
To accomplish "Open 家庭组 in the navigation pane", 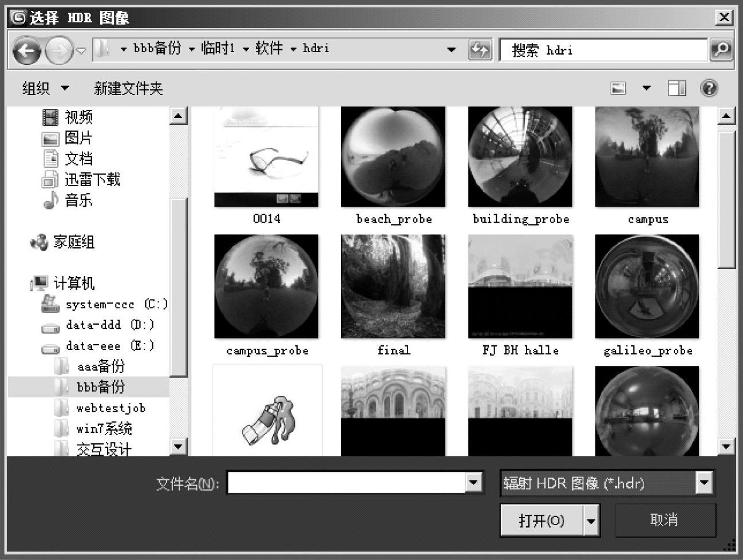I will click(x=62, y=242).
